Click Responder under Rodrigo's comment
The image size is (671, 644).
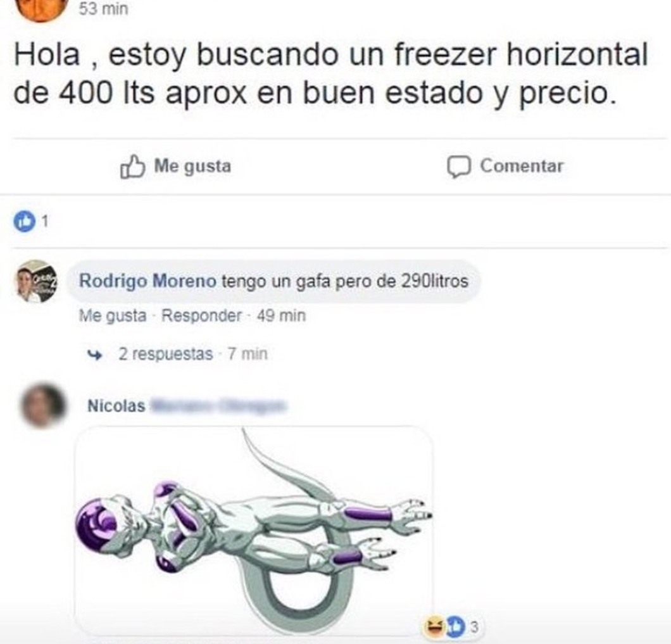coord(201,315)
